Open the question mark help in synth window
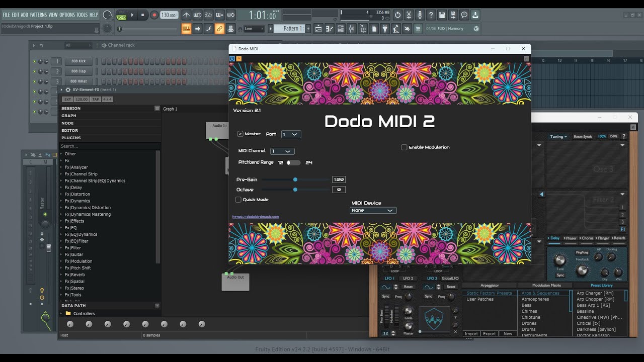The width and height of the screenshot is (644, 362). [x=624, y=136]
